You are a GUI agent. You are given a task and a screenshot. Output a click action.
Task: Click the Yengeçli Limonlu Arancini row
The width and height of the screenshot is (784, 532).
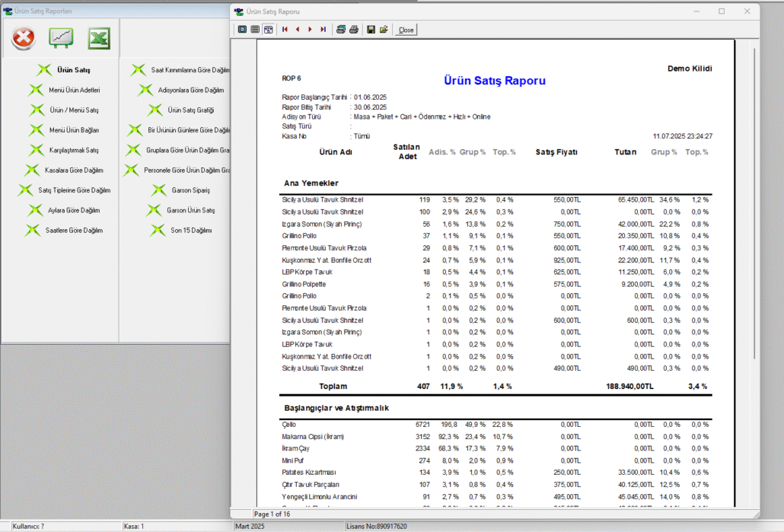pyautogui.click(x=495, y=496)
